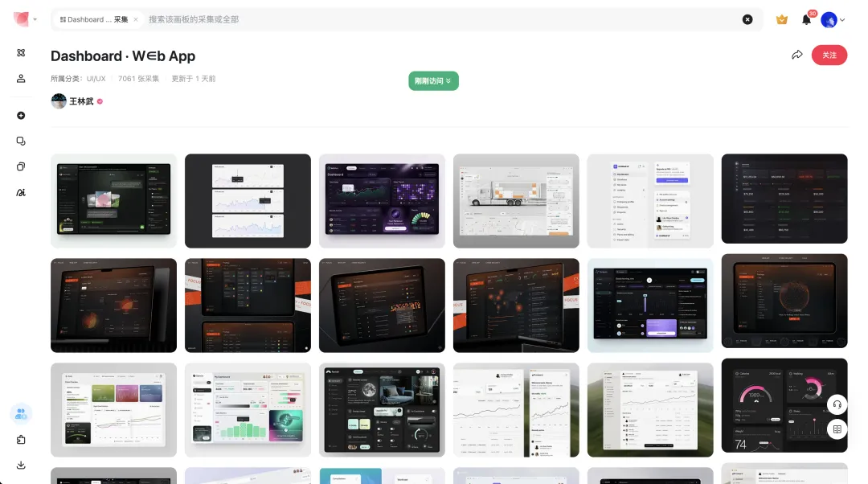Screen dimensions: 868x484
Task: Toggle the grid layout floating button
Action: click(x=837, y=429)
